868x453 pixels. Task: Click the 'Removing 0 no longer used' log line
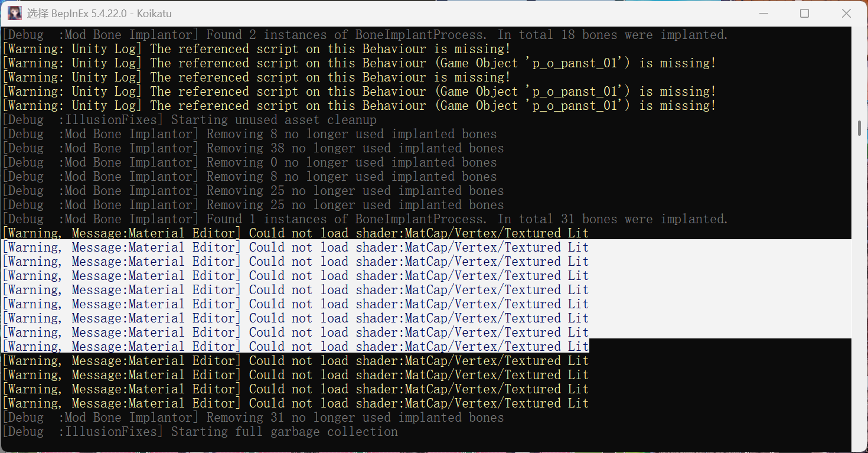point(351,162)
